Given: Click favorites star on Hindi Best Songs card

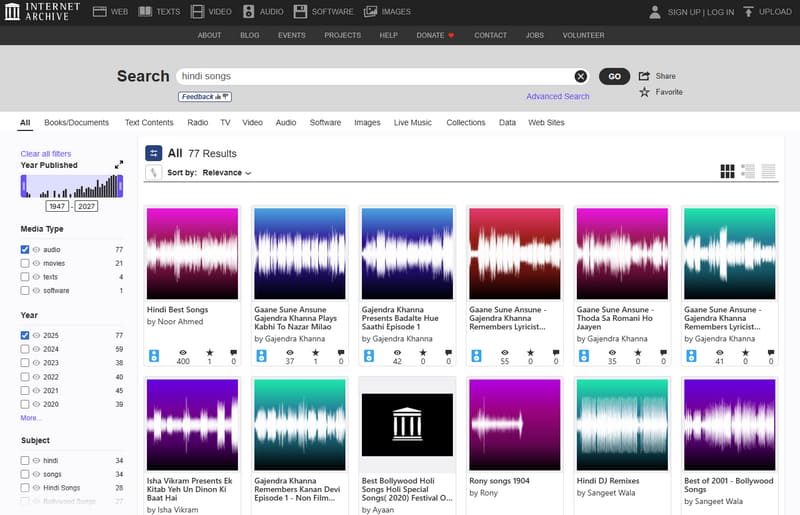Looking at the screenshot, I should [x=210, y=352].
